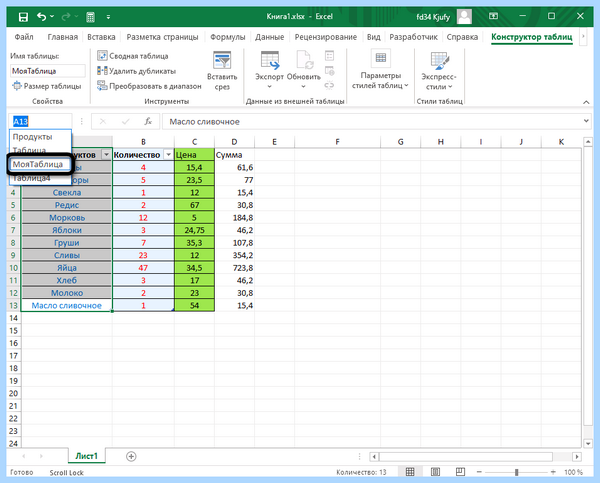Select cell with value 723,8
600x483 pixels.
(x=234, y=268)
